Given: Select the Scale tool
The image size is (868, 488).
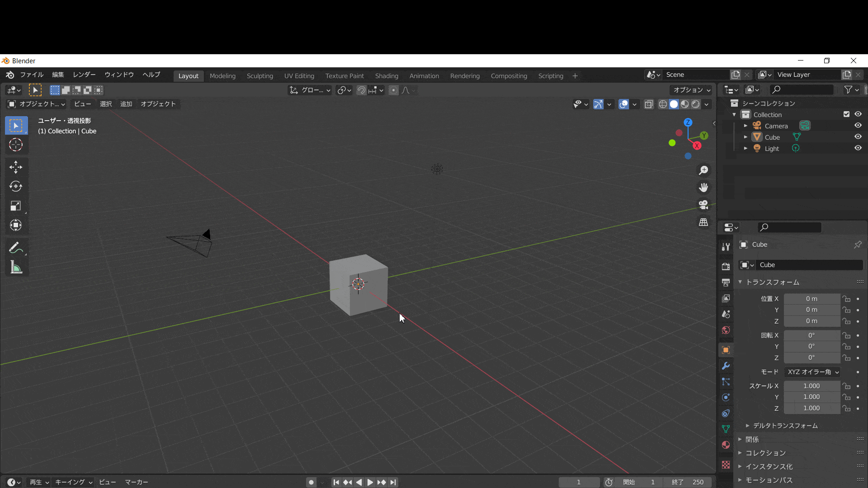Looking at the screenshot, I should pyautogui.click(x=16, y=206).
